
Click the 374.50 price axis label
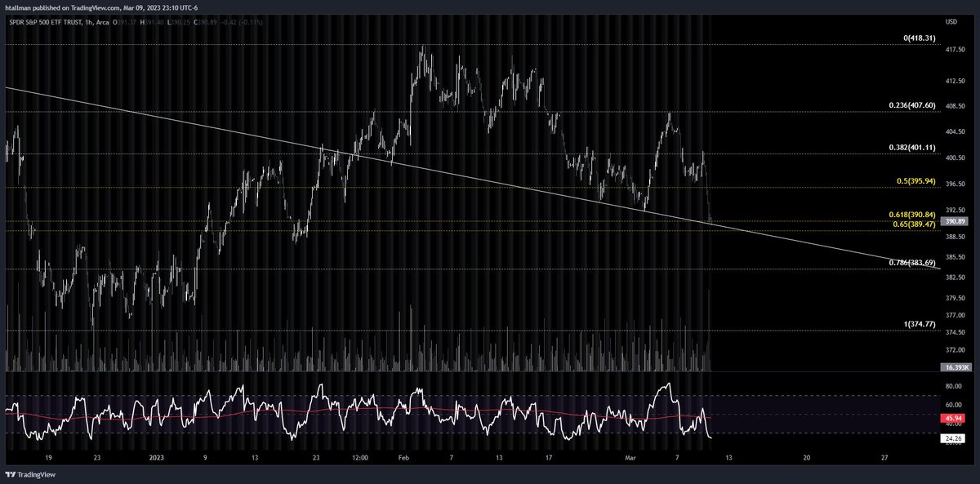pyautogui.click(x=954, y=332)
